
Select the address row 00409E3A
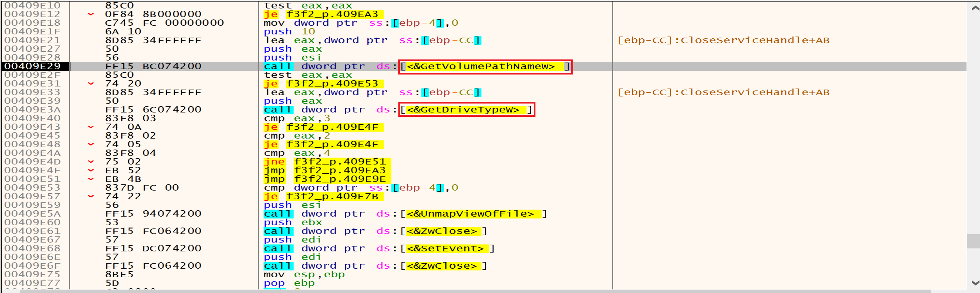click(33, 110)
